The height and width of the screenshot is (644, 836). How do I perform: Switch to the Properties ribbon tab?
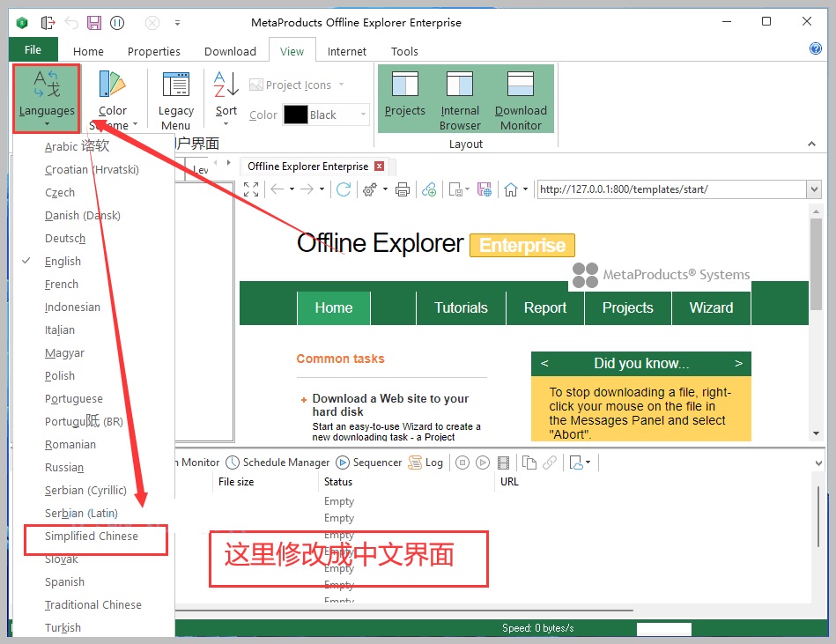(x=153, y=51)
